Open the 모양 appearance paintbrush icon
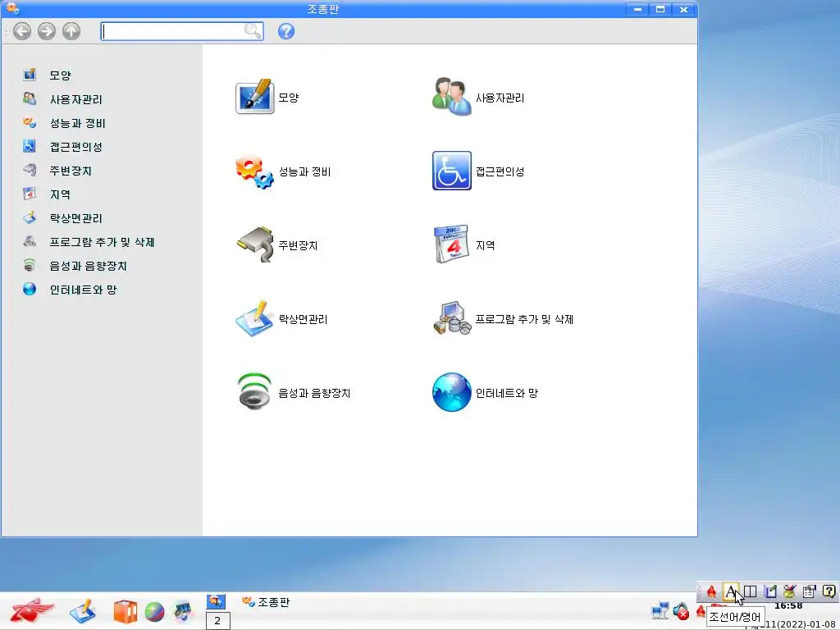The image size is (840, 630). pos(254,97)
